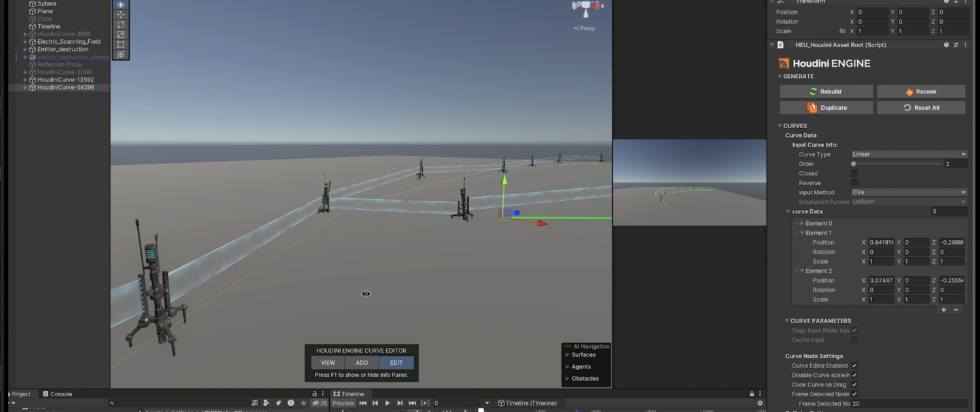Click the Order slider handle

pos(853,164)
